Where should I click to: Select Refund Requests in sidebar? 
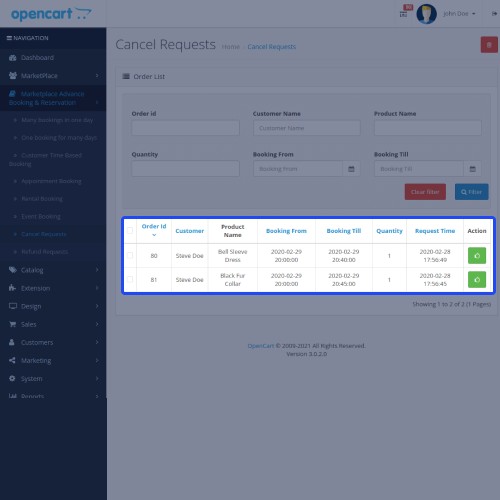(x=45, y=252)
